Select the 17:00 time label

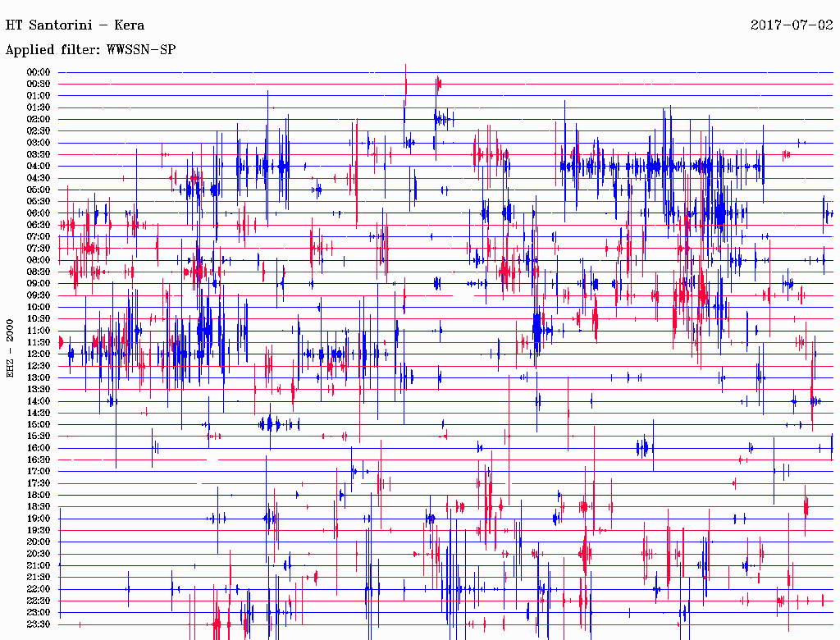(x=39, y=471)
